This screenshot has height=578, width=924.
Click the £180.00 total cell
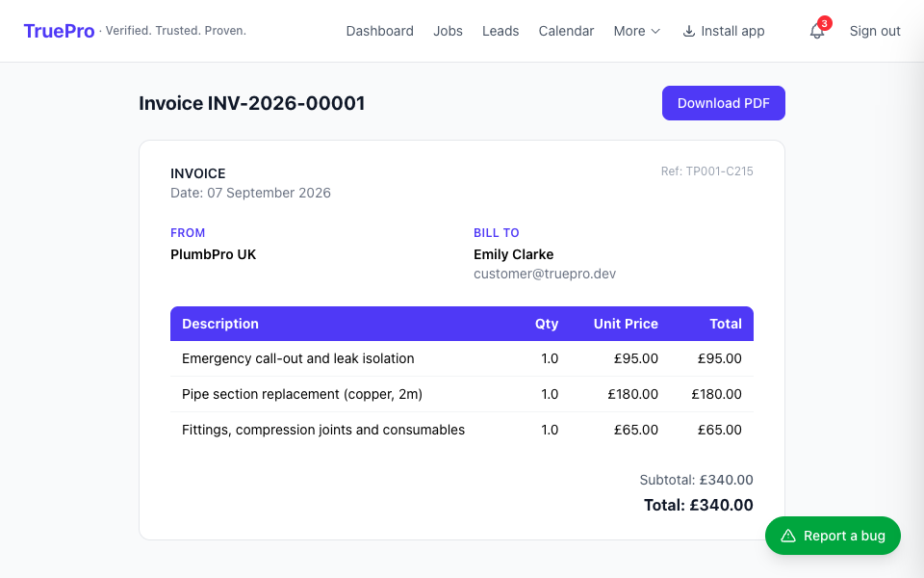[716, 394]
